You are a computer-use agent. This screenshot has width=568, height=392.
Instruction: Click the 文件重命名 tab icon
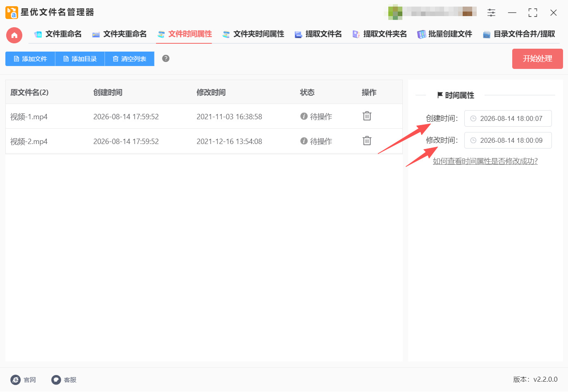click(x=38, y=35)
